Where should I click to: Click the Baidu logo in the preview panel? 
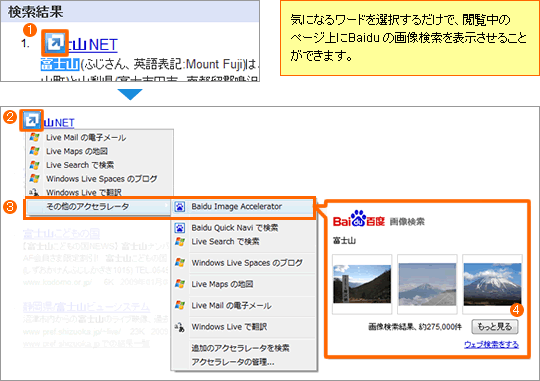pyautogui.click(x=359, y=219)
